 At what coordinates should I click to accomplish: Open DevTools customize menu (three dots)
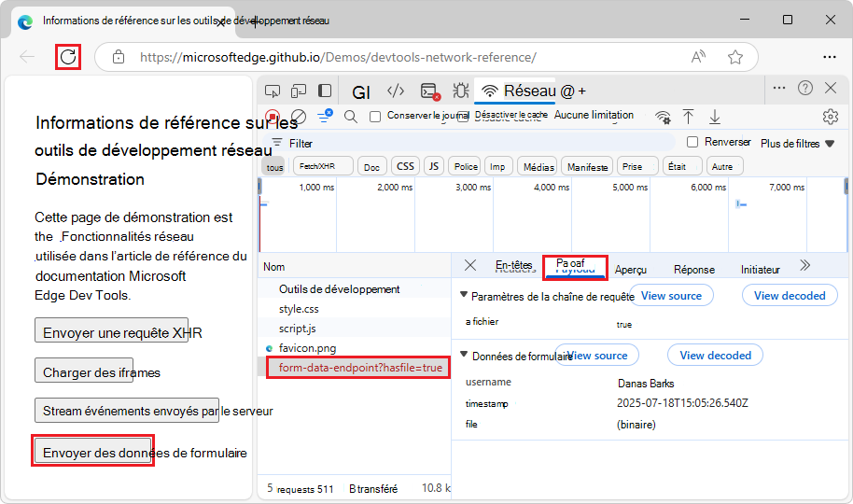tap(779, 88)
